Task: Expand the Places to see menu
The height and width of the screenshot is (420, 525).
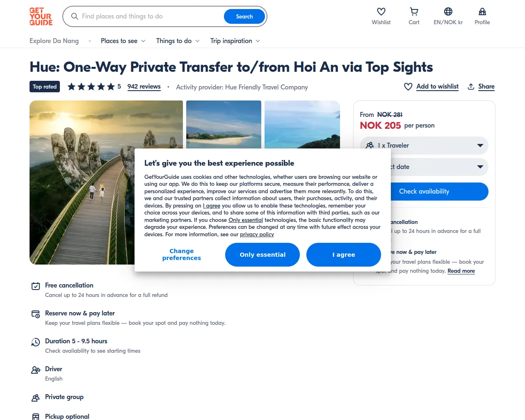Action: (123, 41)
